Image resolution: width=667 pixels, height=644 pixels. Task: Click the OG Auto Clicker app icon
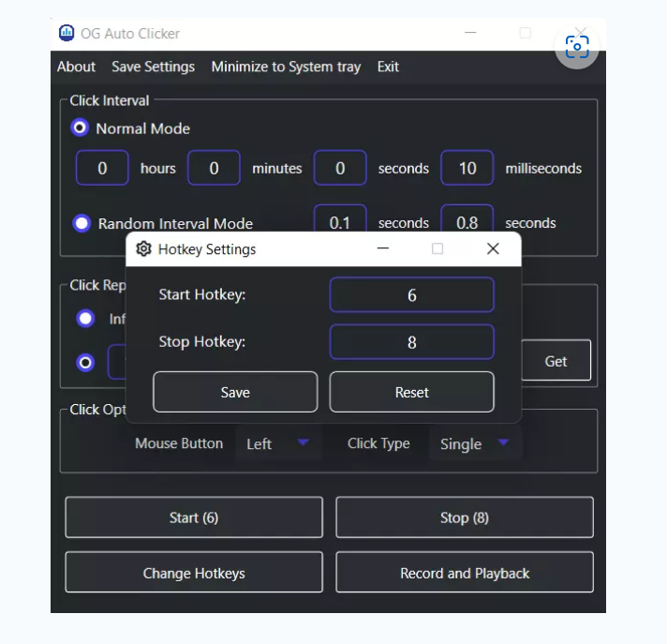(x=67, y=33)
